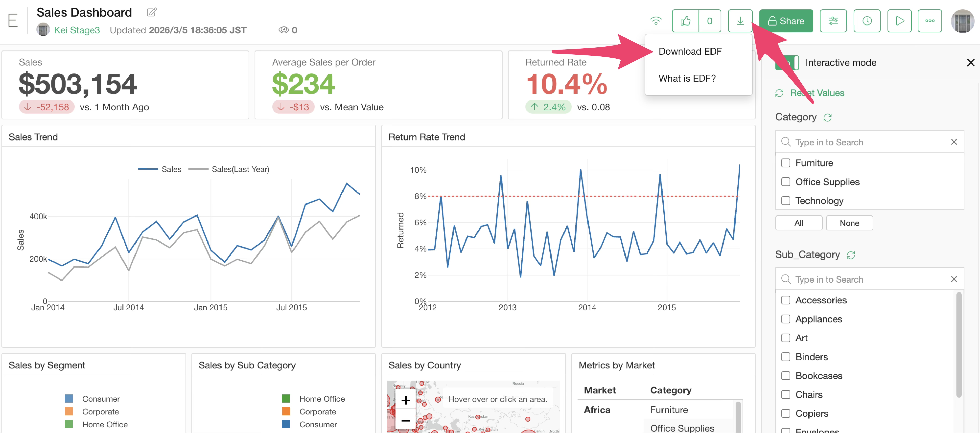Check the Furniture category checkbox
The width and height of the screenshot is (980, 433).
[785, 163]
